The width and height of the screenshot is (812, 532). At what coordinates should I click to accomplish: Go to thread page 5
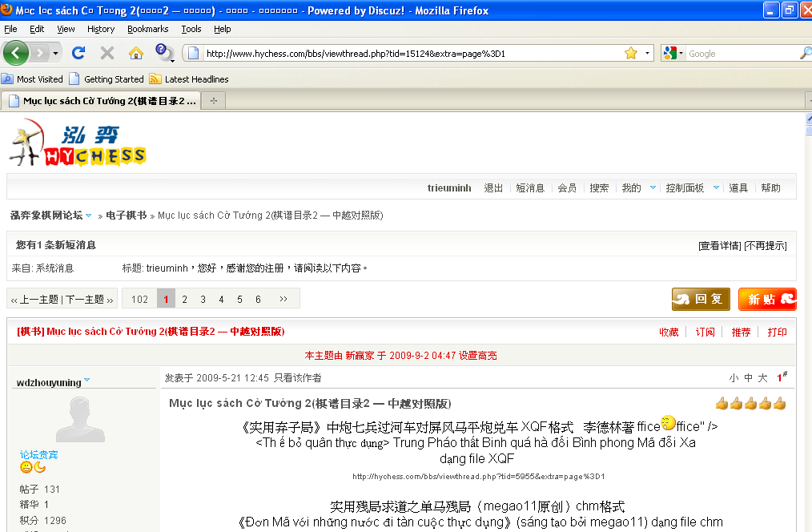(239, 299)
